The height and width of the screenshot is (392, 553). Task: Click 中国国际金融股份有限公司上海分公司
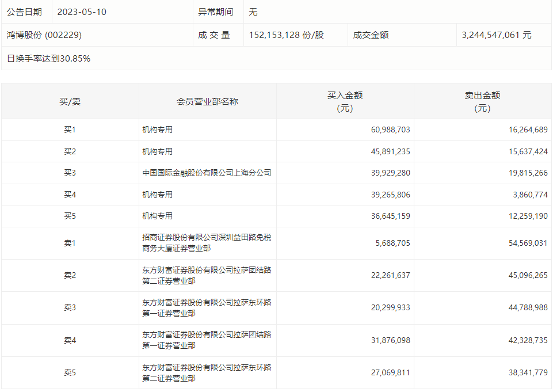click(207, 173)
